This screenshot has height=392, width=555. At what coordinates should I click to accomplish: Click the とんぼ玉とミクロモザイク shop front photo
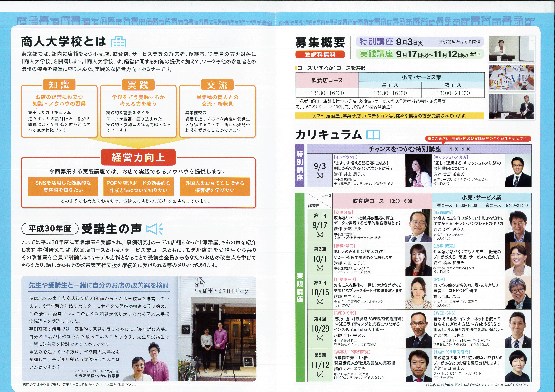(217, 329)
